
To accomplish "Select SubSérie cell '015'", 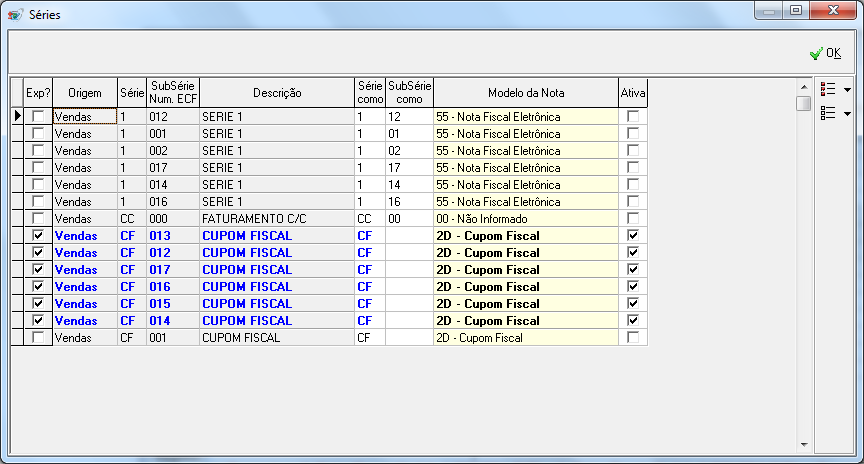I will coord(173,303).
